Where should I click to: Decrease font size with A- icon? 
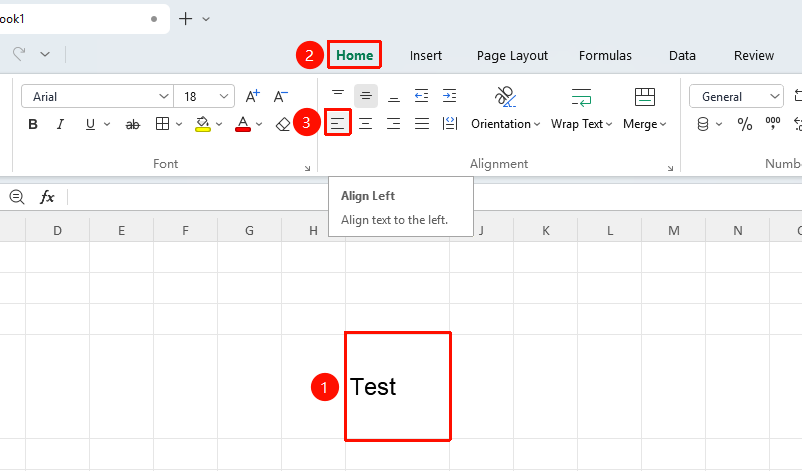280,96
